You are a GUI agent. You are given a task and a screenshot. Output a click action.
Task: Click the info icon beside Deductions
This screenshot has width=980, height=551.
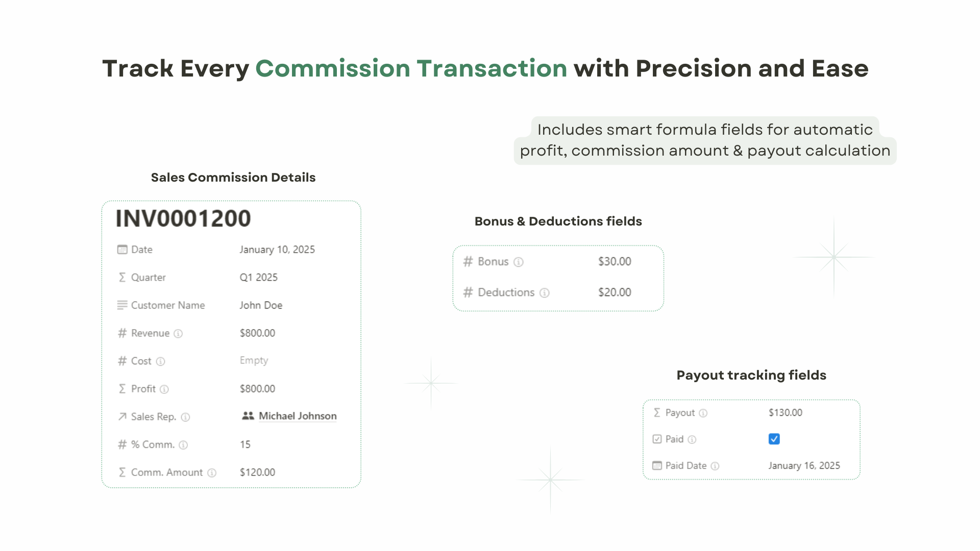tap(545, 293)
